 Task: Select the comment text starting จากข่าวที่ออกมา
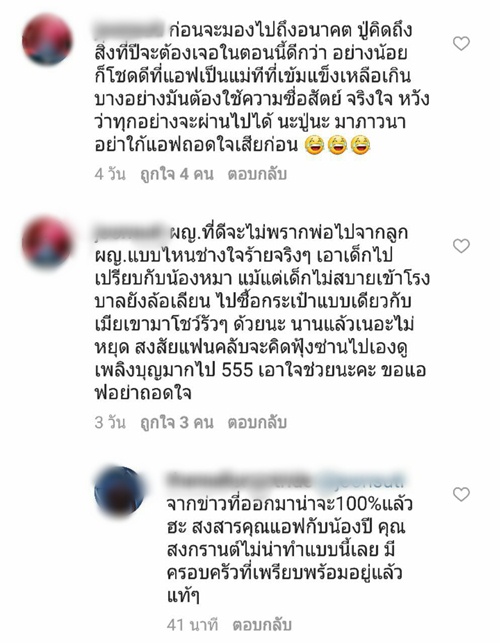290,550
